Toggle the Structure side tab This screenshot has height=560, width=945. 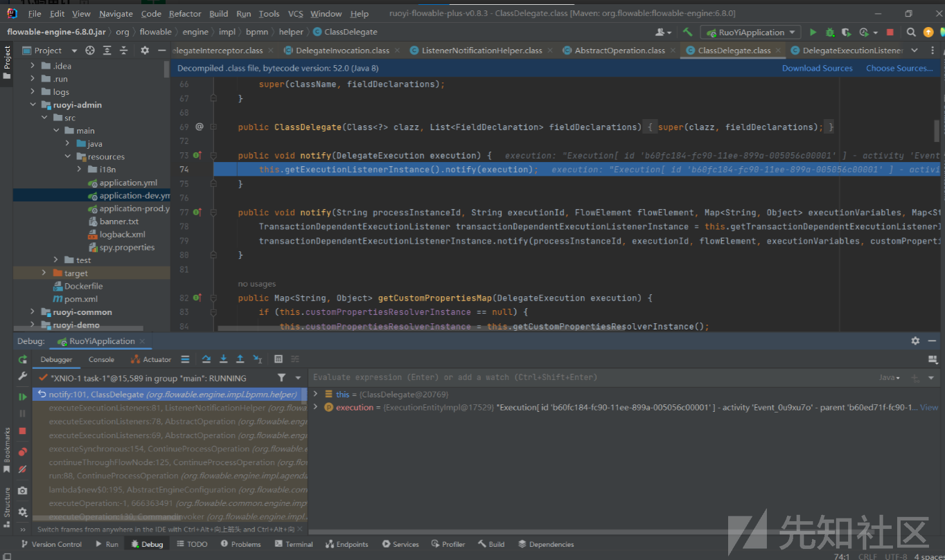pyautogui.click(x=6, y=507)
